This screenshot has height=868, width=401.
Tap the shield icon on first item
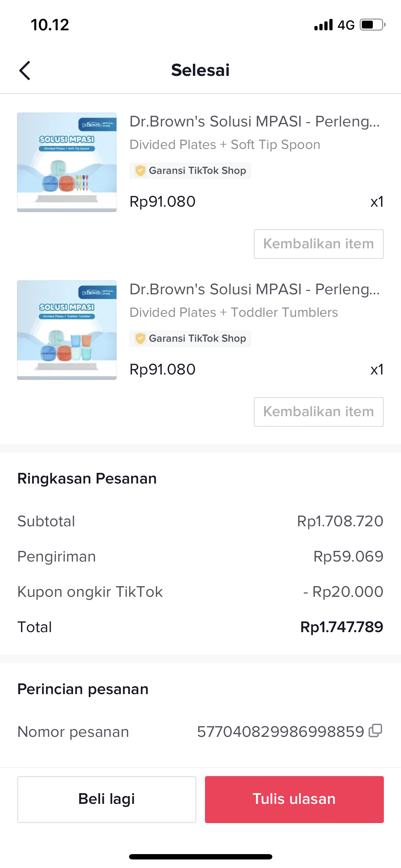[x=140, y=171]
